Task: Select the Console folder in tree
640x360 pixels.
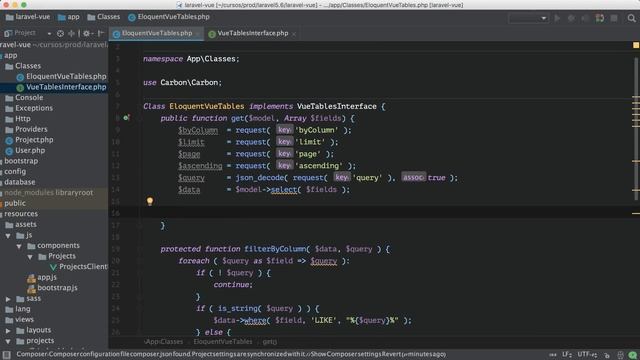Action: (24, 98)
